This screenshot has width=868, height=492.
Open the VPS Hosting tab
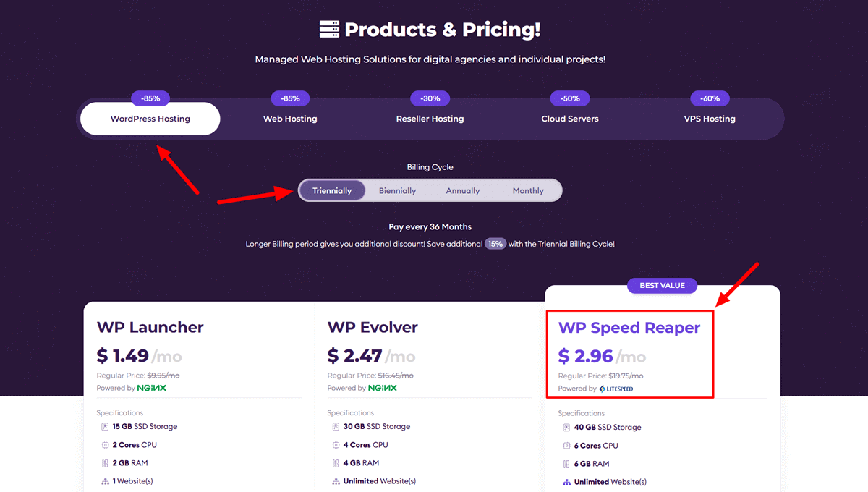pos(710,119)
